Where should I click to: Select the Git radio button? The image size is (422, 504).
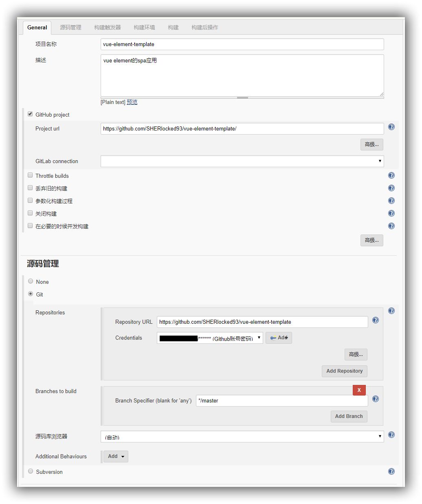(x=31, y=294)
